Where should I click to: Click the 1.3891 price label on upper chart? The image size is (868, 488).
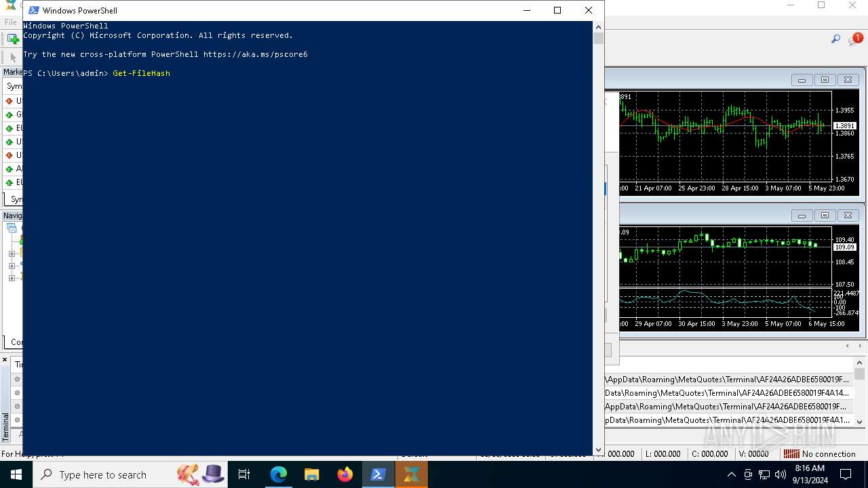click(x=844, y=126)
